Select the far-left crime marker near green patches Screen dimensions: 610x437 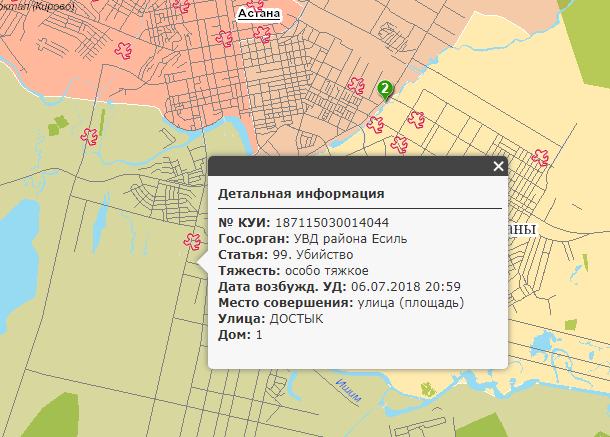pyautogui.click(x=91, y=133)
